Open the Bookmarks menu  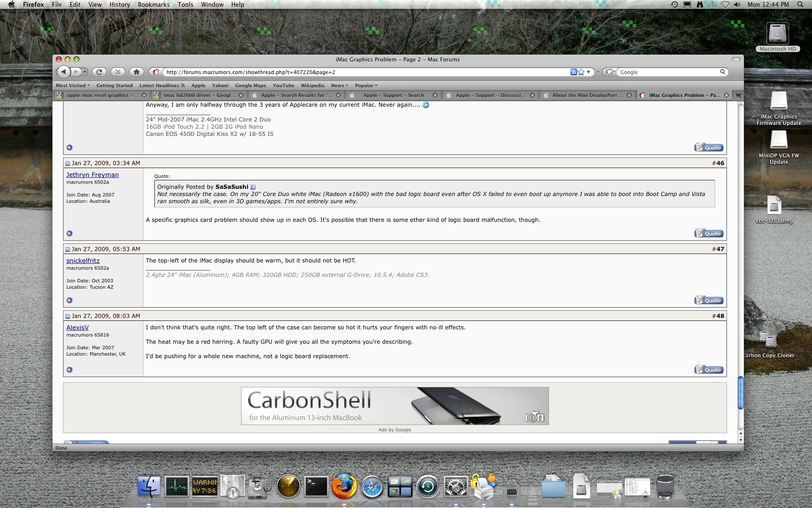click(x=153, y=5)
